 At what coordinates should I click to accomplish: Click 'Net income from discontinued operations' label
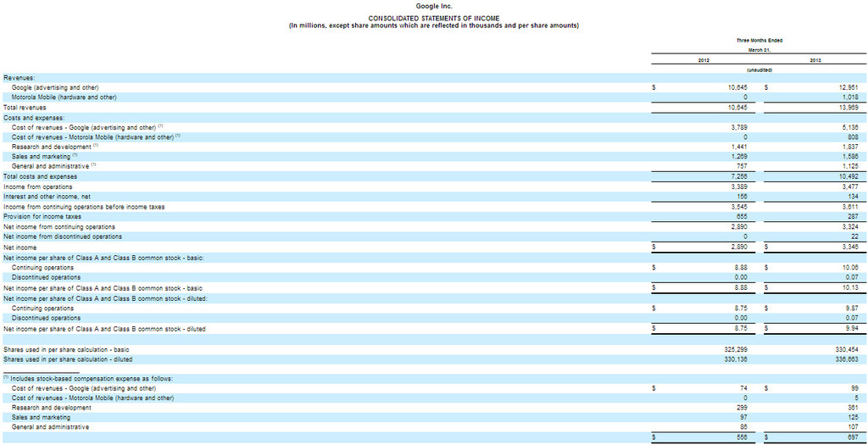(63, 236)
